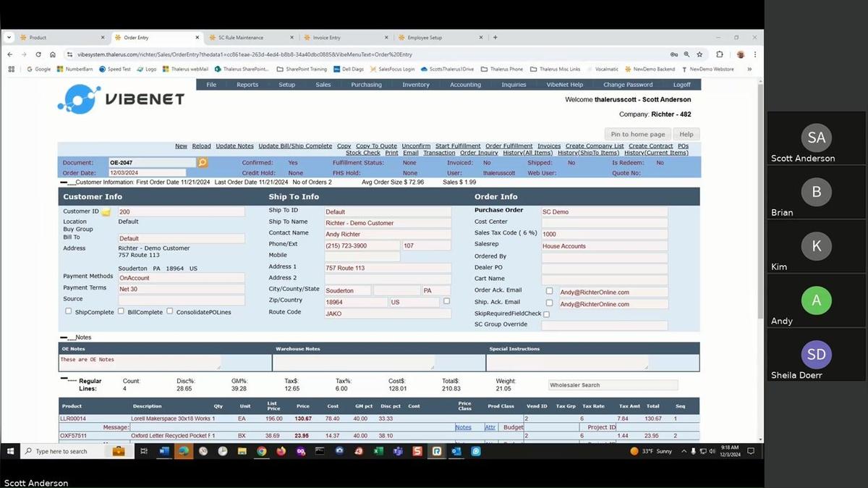The height and width of the screenshot is (488, 868).
Task: Enable the ShipComplete checkbox
Action: (x=69, y=311)
